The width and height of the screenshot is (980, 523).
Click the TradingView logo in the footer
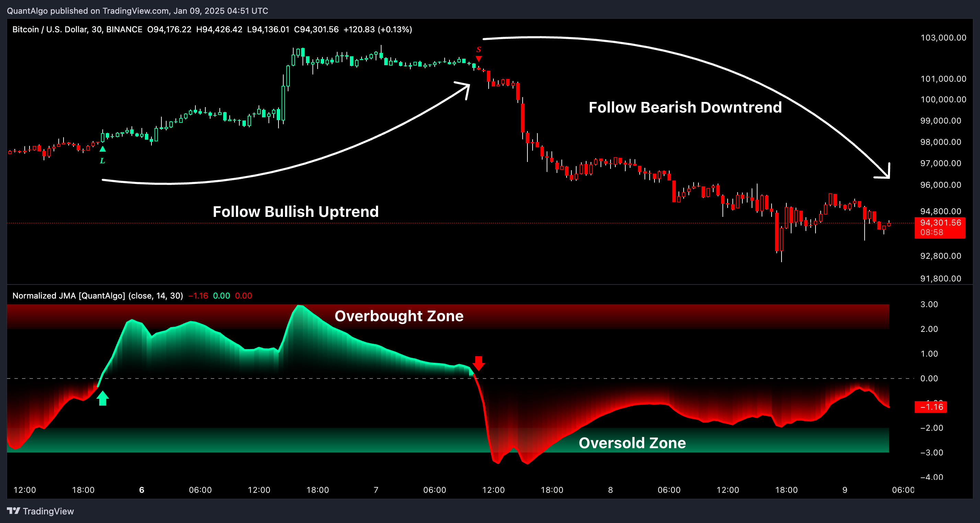click(x=40, y=511)
